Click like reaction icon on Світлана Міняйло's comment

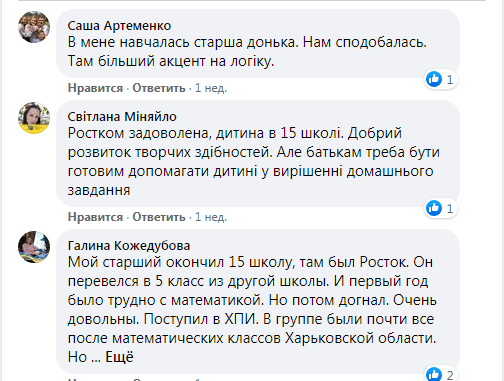tap(434, 208)
